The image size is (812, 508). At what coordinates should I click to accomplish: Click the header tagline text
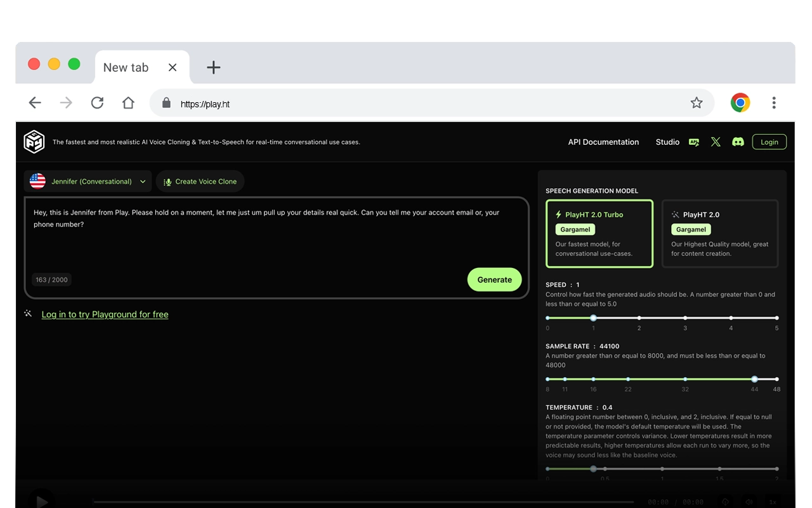pyautogui.click(x=206, y=142)
